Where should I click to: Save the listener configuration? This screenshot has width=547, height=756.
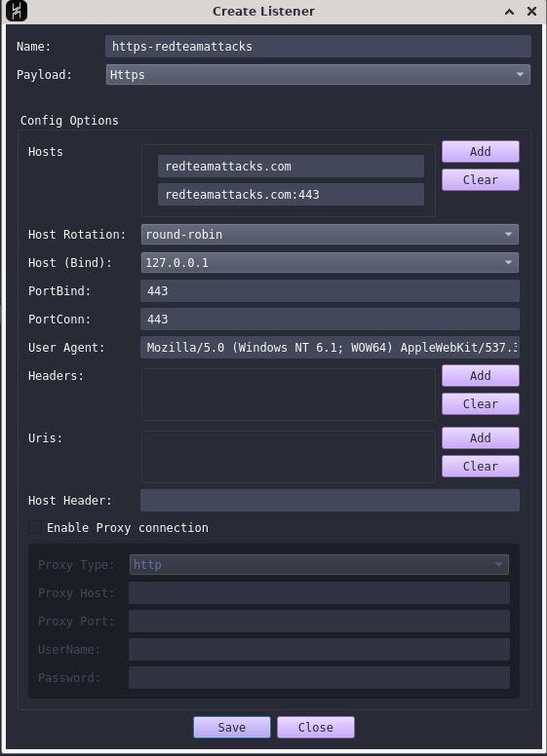click(232, 727)
